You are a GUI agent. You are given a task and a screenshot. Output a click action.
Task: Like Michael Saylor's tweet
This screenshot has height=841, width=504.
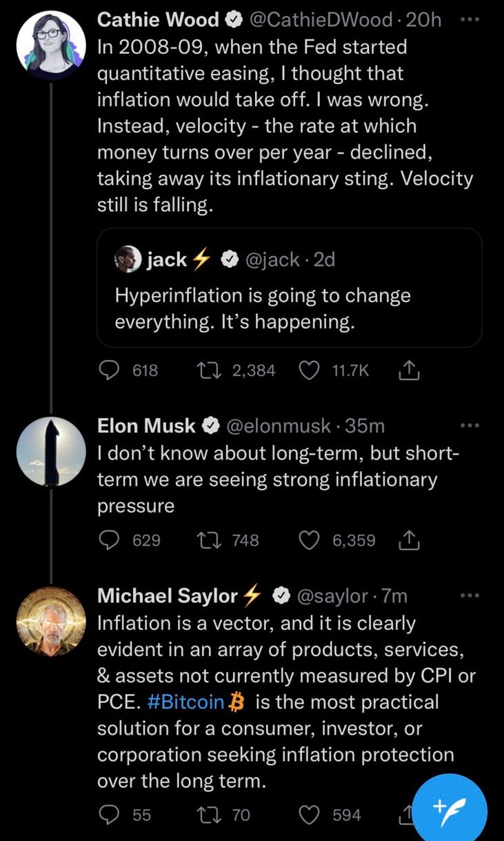coord(308,815)
